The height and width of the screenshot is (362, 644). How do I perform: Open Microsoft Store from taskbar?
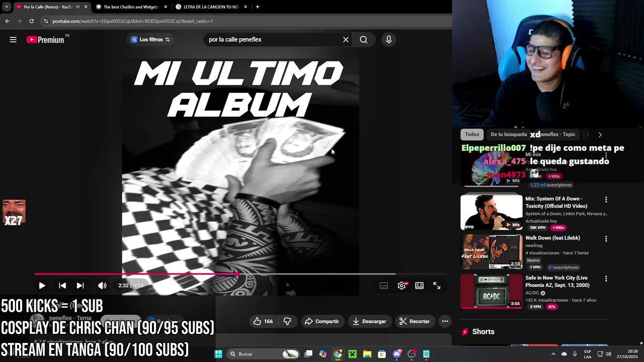382,354
